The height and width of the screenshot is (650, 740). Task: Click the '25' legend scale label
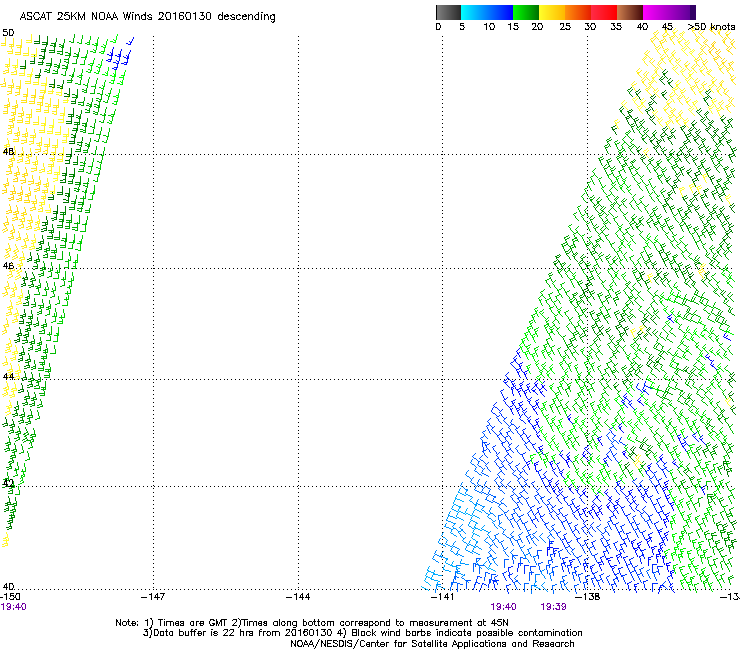pos(565,27)
